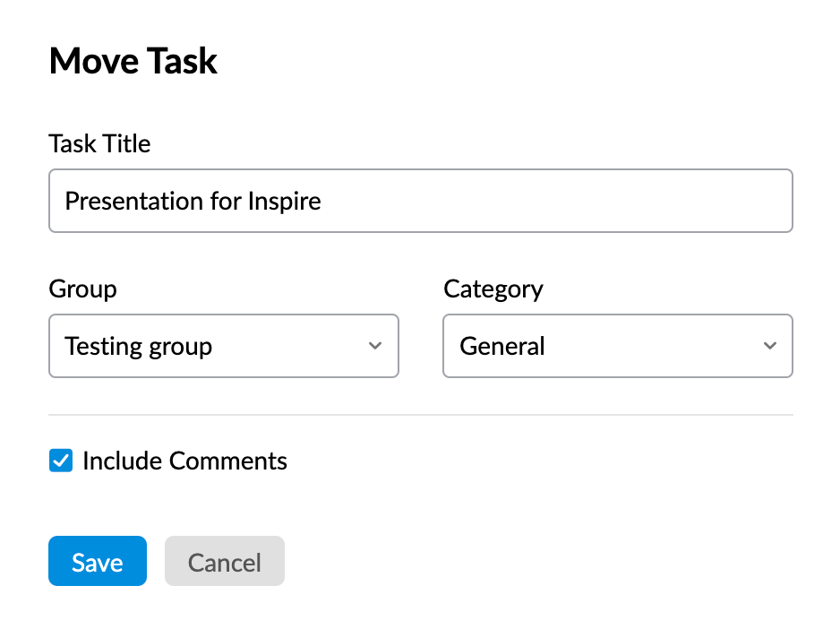Place cursor in the task title box
This screenshot has width=840, height=629.
pyautogui.click(x=421, y=201)
